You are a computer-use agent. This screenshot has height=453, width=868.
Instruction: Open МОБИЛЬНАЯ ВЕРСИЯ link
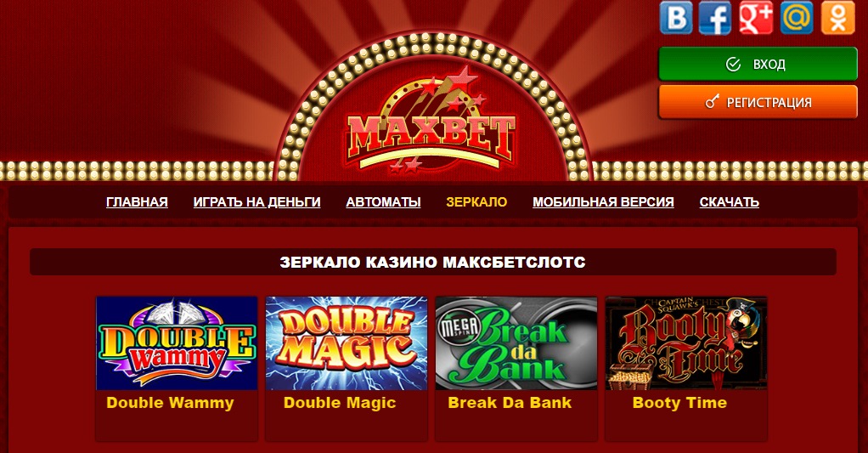pos(603,202)
